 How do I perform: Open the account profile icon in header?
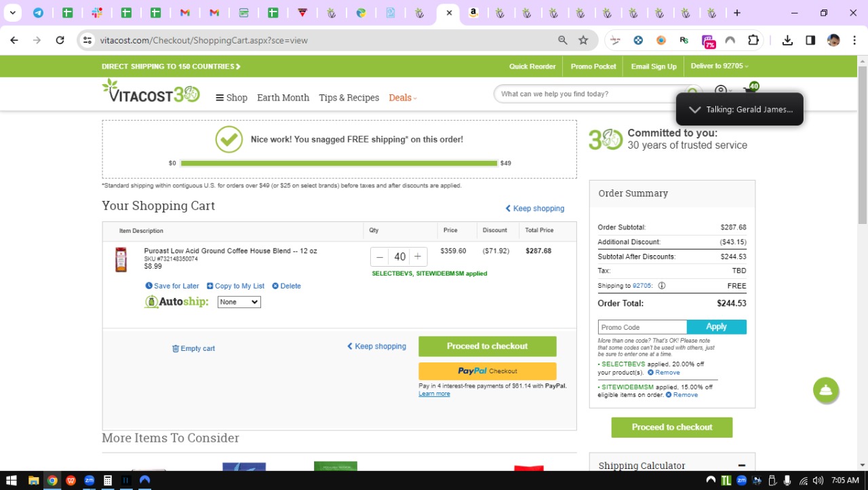point(721,92)
